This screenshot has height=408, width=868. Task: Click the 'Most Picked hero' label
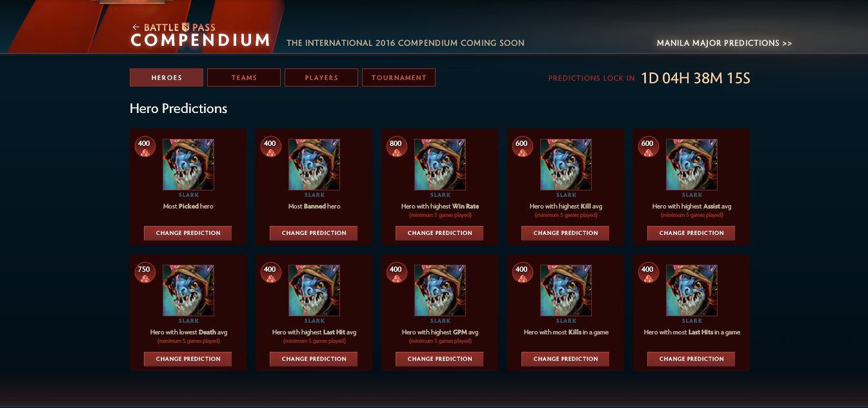188,207
